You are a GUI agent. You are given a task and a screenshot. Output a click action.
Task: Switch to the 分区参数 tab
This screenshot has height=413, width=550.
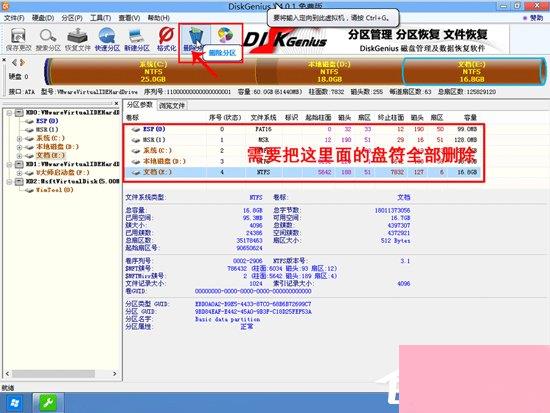(x=140, y=105)
